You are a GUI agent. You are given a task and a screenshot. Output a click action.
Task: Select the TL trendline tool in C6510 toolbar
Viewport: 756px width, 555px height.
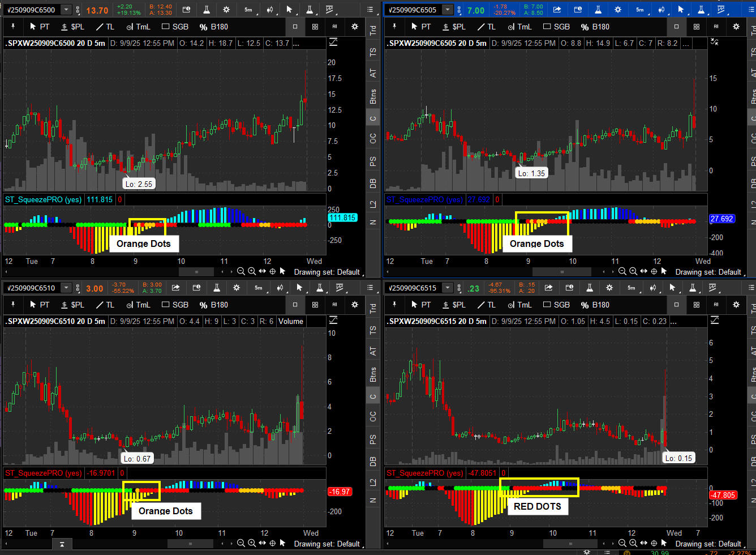pos(105,305)
